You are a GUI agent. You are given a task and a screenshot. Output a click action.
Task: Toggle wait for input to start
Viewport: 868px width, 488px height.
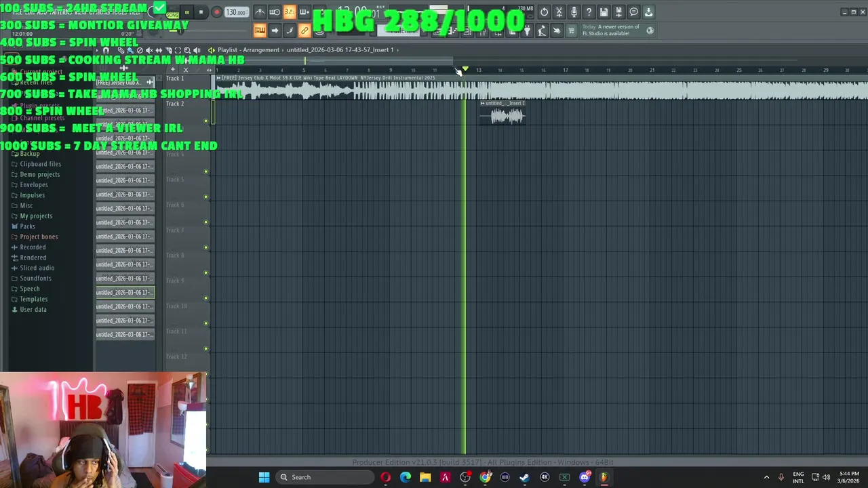click(275, 12)
